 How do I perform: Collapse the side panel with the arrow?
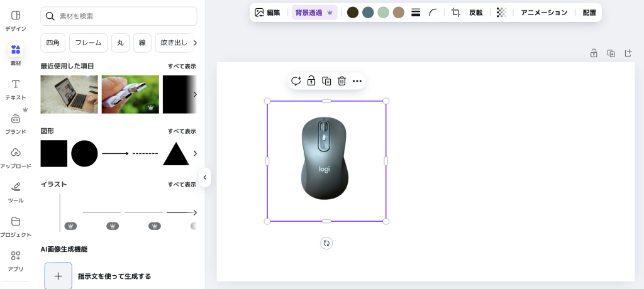(x=204, y=178)
